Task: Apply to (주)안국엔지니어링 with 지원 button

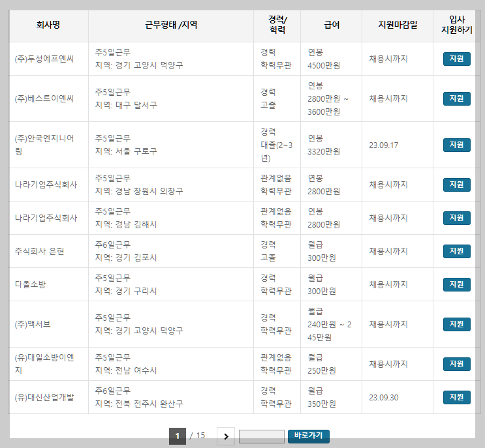Action: [456, 145]
